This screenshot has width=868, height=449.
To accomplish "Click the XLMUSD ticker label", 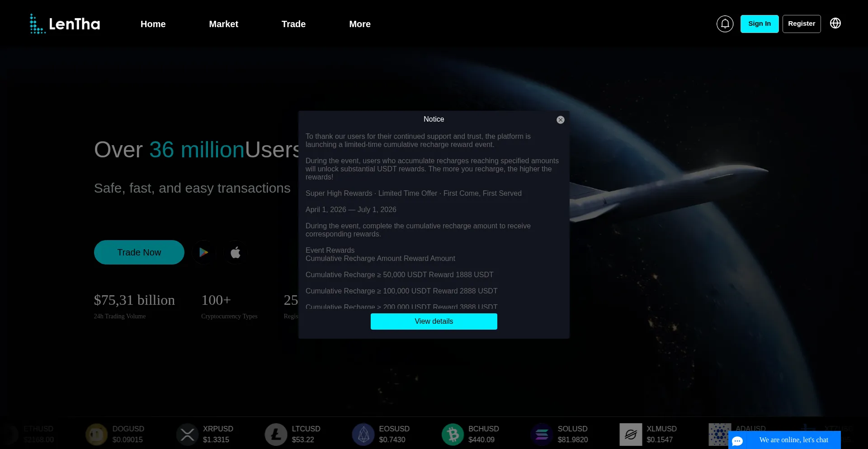I will (x=662, y=429).
